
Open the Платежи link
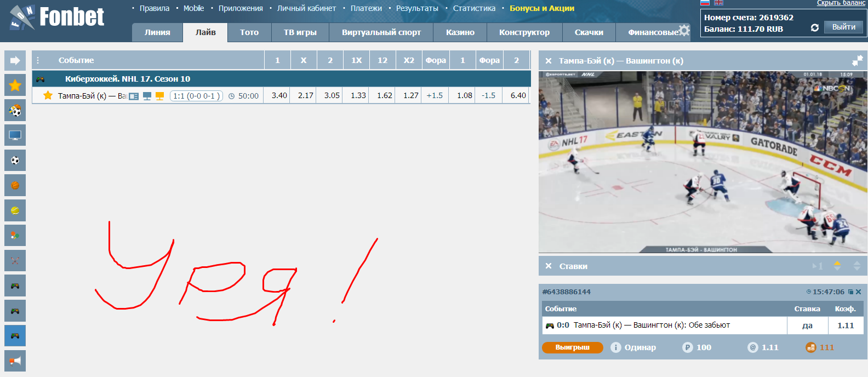click(366, 8)
